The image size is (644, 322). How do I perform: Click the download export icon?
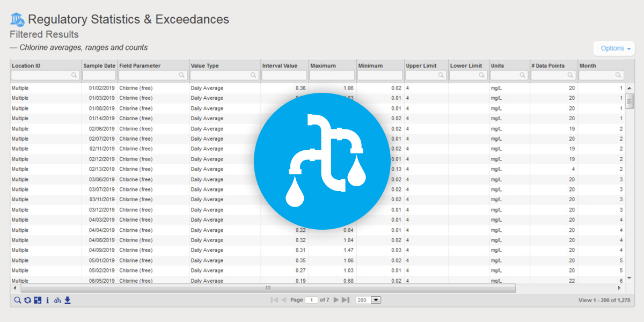(x=68, y=300)
